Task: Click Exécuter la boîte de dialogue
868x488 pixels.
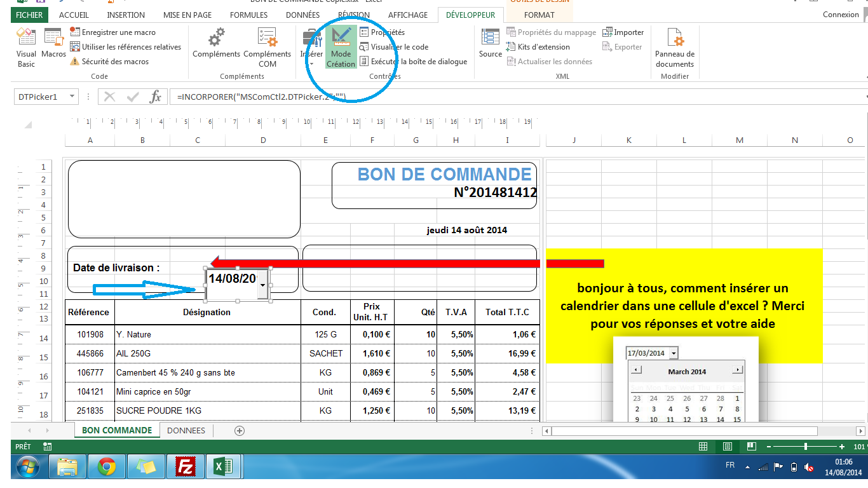Action: 413,62
